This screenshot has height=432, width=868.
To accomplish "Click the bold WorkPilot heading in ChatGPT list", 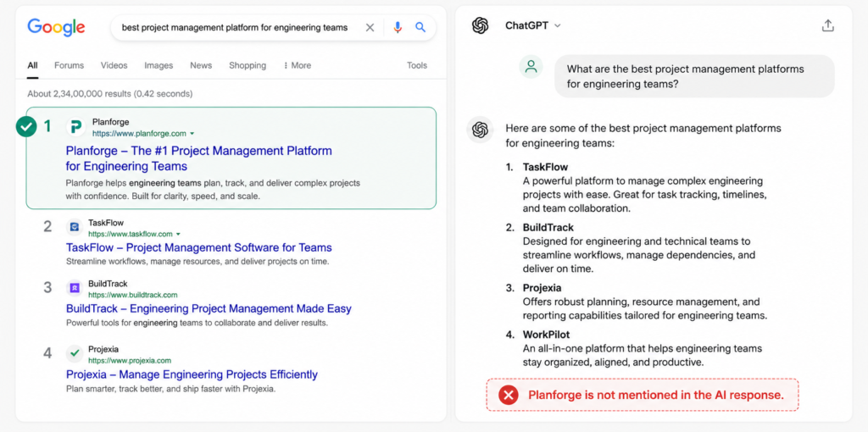I will 547,335.
